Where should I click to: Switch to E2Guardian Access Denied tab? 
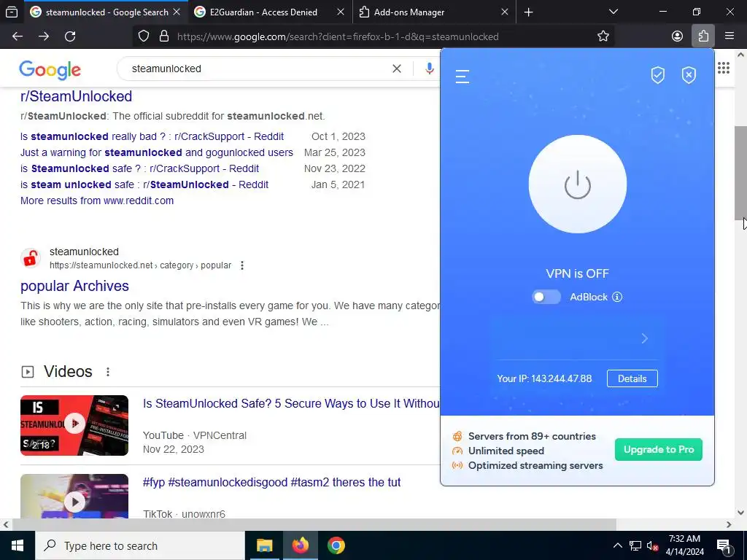(x=270, y=12)
